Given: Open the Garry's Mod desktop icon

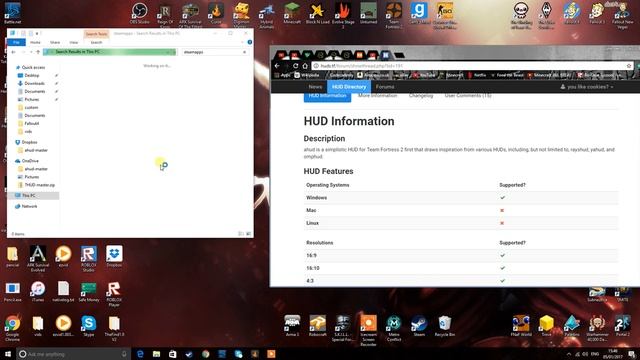Looking at the screenshot, I should (x=419, y=13).
